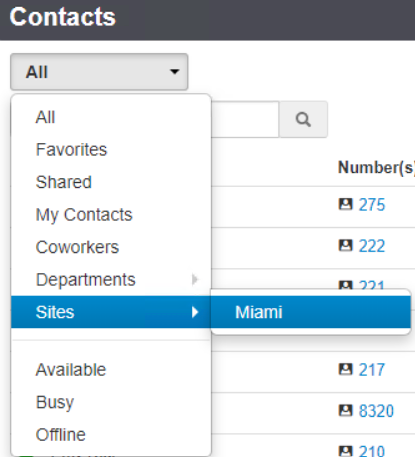
Task: Expand the Sites submenu arrow
Action: click(x=195, y=312)
